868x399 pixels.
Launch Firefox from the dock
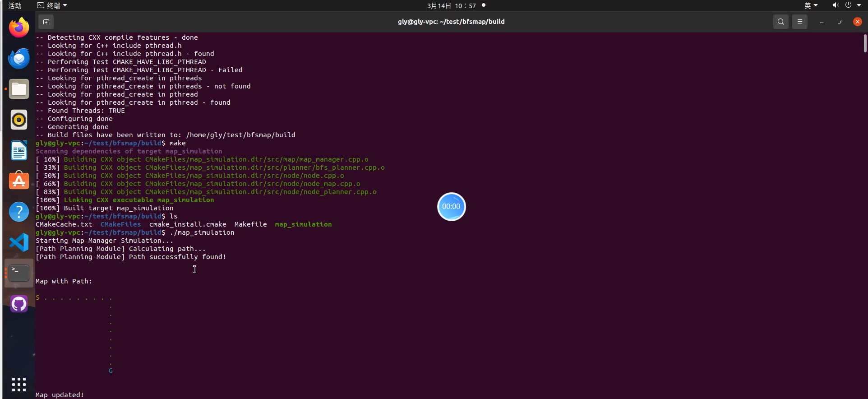(19, 28)
